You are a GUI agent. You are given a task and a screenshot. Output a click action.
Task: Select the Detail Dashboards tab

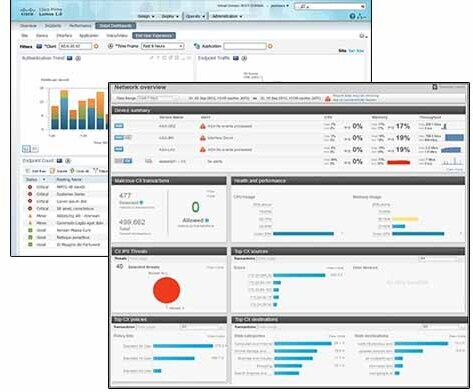coord(116,26)
